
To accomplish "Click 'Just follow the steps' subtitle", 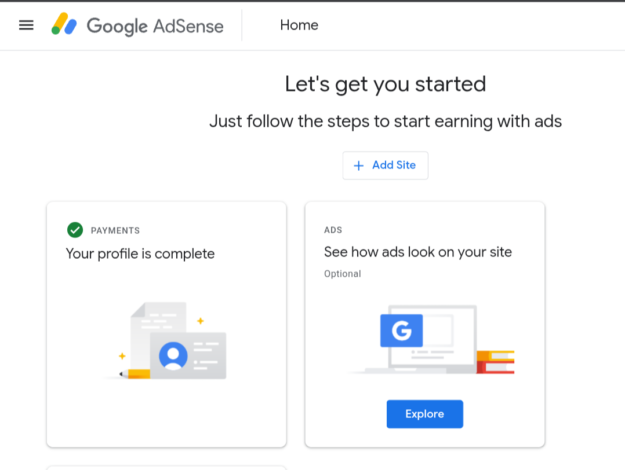I will (385, 121).
